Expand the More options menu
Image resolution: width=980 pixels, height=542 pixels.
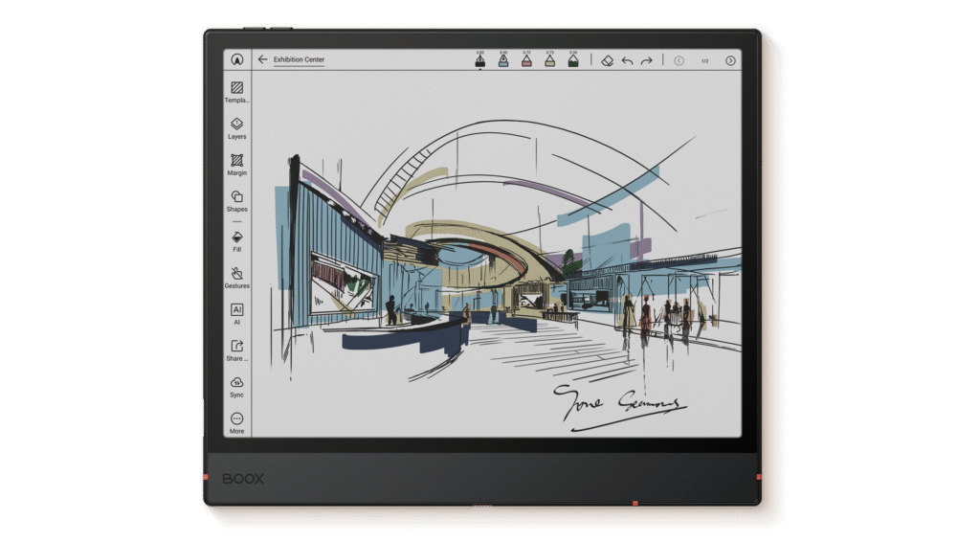pos(236,419)
